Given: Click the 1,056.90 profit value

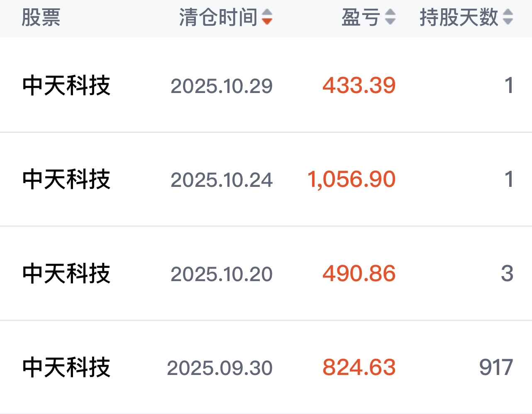Looking at the screenshot, I should pos(351,179).
